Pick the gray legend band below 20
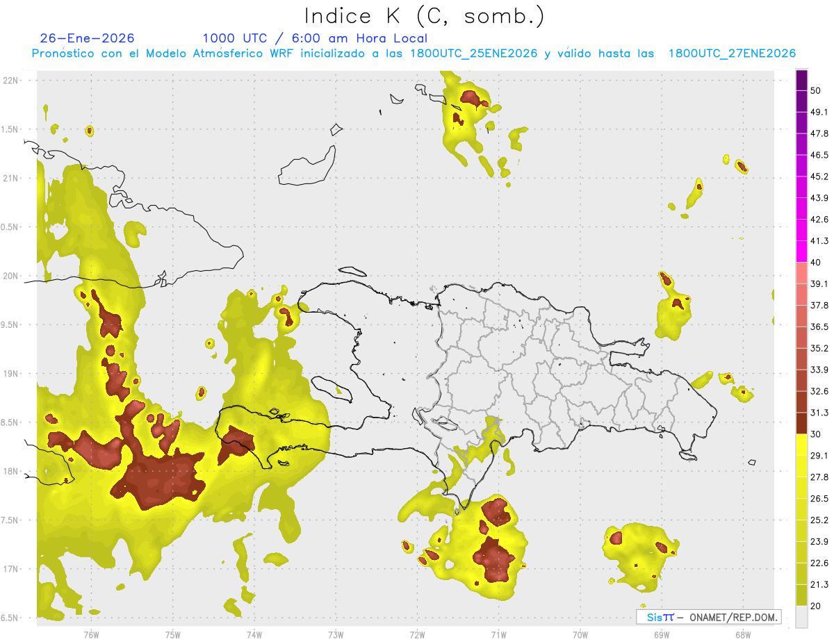Image resolution: width=834 pixels, height=644 pixels. (801, 617)
